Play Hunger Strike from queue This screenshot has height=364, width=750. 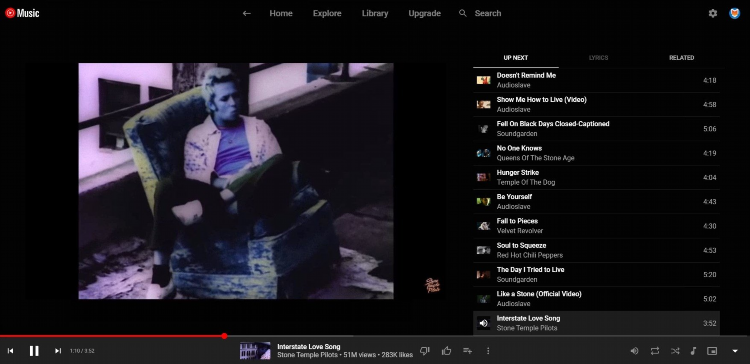tap(596, 177)
